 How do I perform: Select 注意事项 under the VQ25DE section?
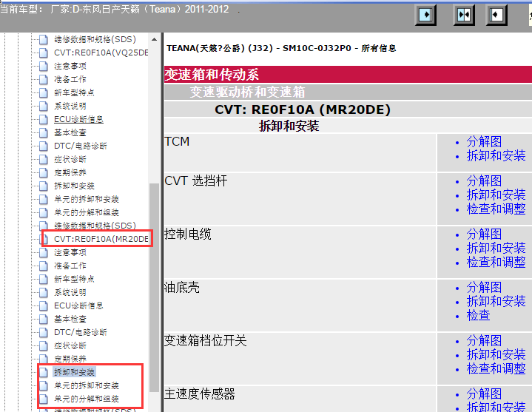pos(70,66)
